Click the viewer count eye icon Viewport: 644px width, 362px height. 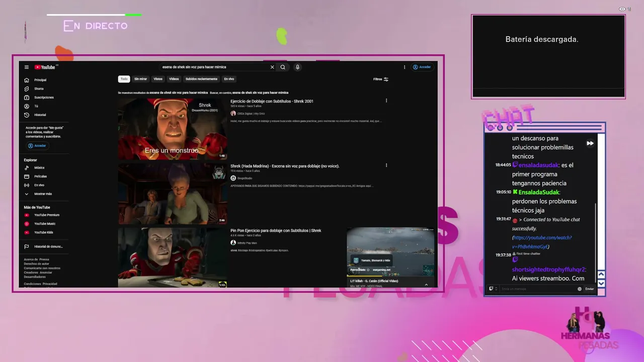(623, 9)
